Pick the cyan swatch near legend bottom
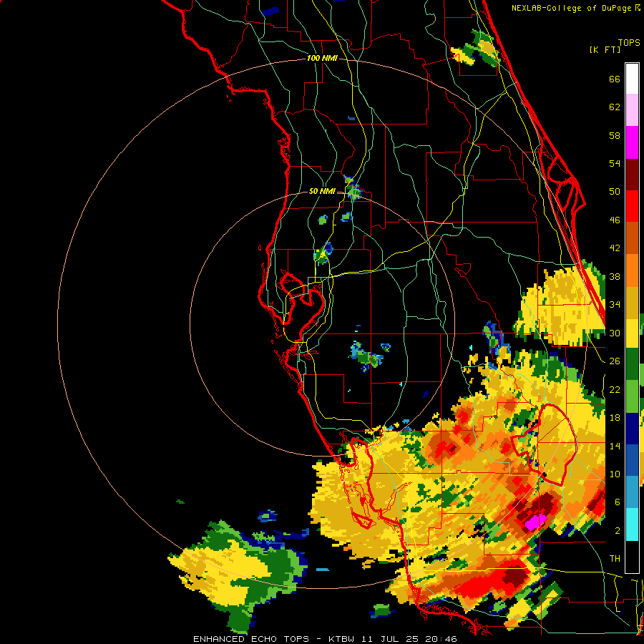Screen dimensions: 644x644 pyautogui.click(x=632, y=524)
